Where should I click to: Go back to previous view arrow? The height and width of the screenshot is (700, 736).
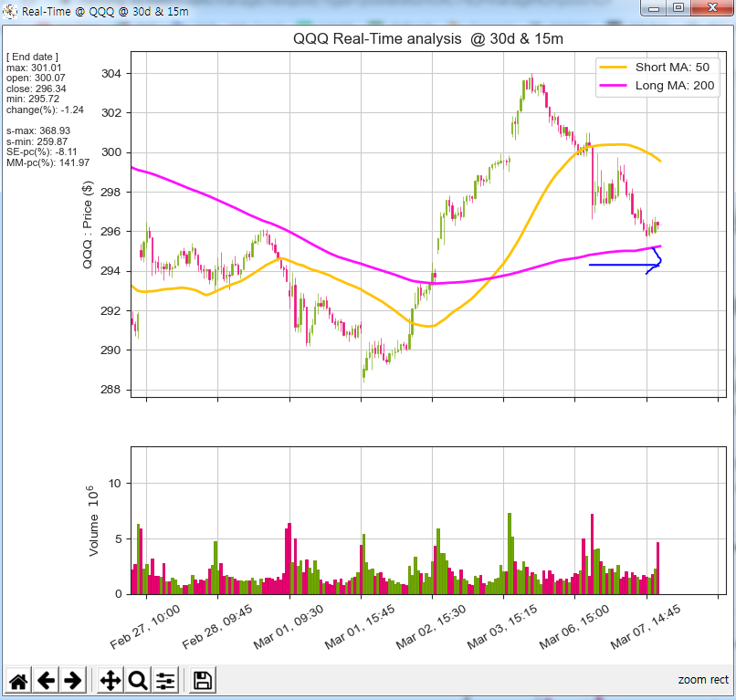(x=46, y=680)
